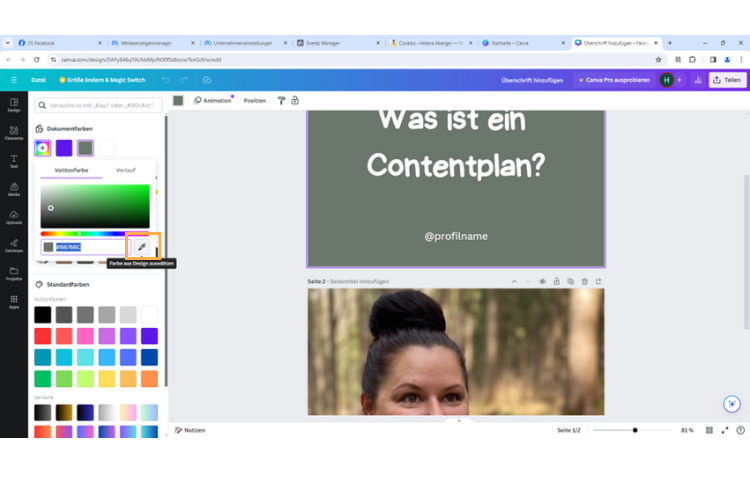The width and height of the screenshot is (750, 500).
Task: Click the hex color code input field
Action: click(85, 247)
